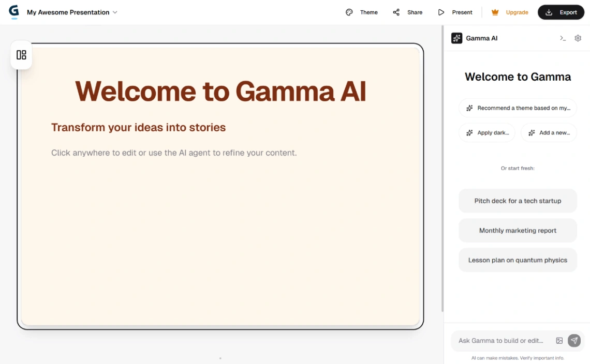
Task: Choose 'Lesson plan on quantum physics'
Action: 518,260
